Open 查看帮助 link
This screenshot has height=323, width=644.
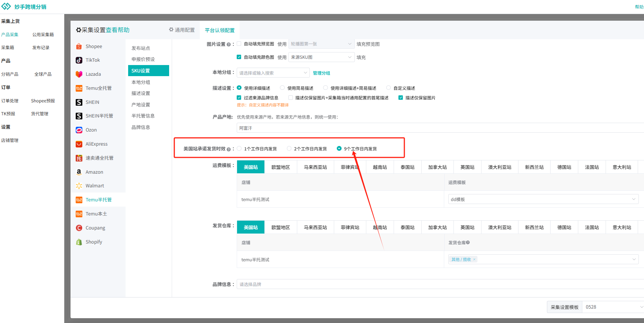tap(118, 30)
